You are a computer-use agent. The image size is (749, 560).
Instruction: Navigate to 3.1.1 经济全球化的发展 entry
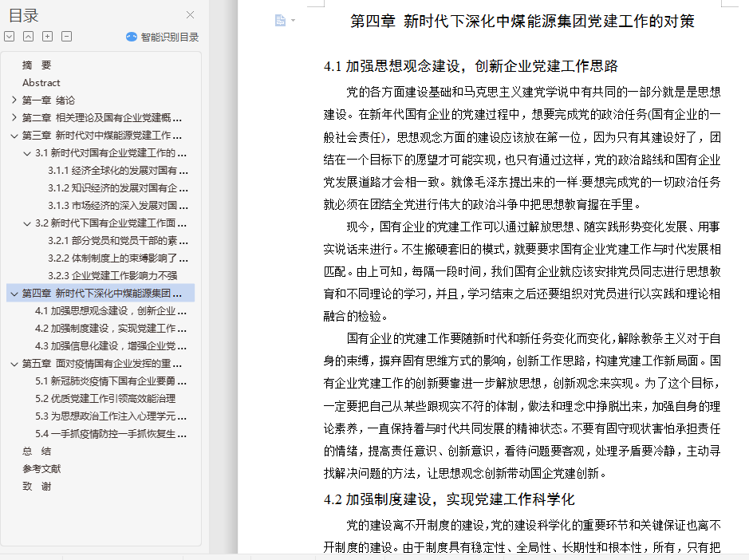click(x=118, y=171)
